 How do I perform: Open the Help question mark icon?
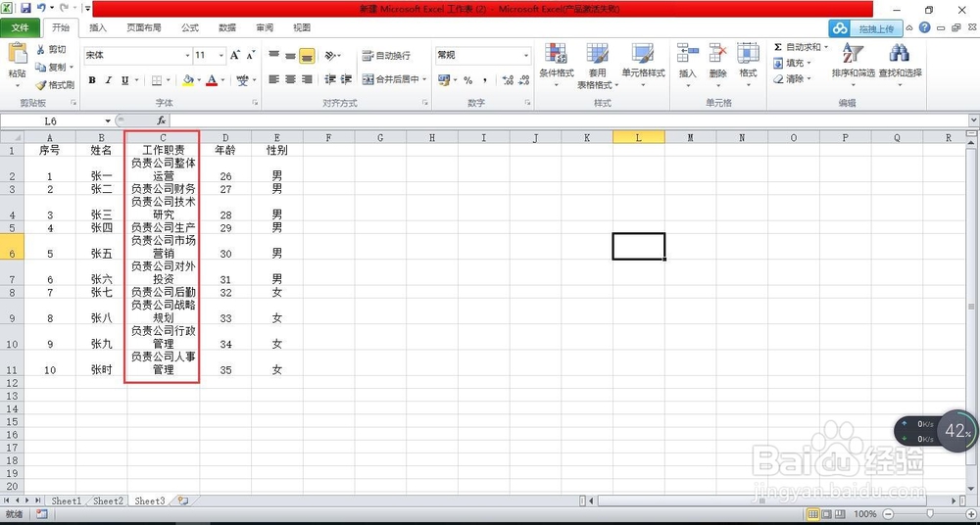pyautogui.click(x=925, y=27)
